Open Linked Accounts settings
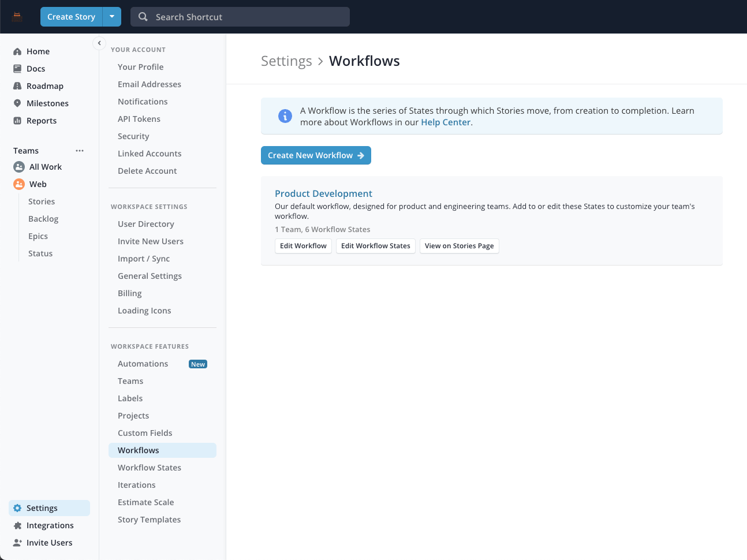747x560 pixels. (150, 154)
